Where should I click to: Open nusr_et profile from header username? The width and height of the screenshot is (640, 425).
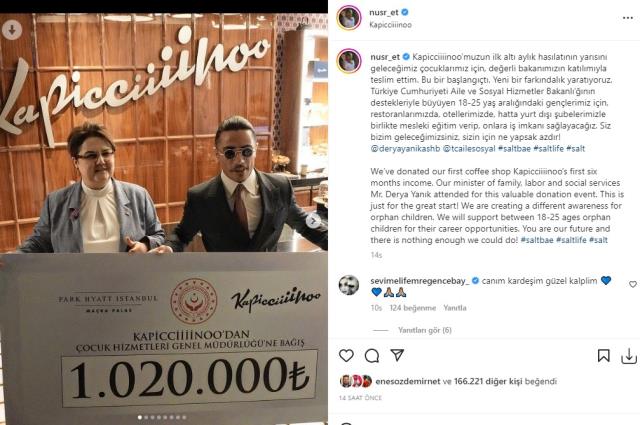384,12
